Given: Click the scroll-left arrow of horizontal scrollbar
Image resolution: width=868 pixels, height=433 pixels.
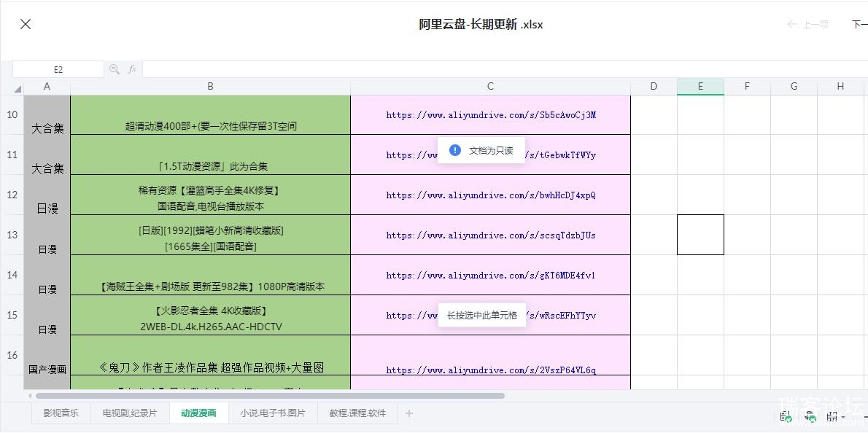Looking at the screenshot, I should click(x=29, y=396).
